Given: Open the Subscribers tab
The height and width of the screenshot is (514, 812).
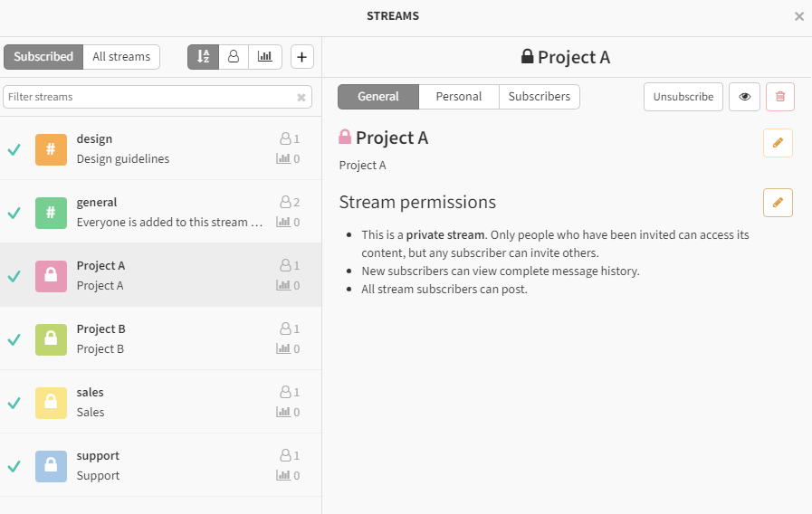Looking at the screenshot, I should coord(540,97).
